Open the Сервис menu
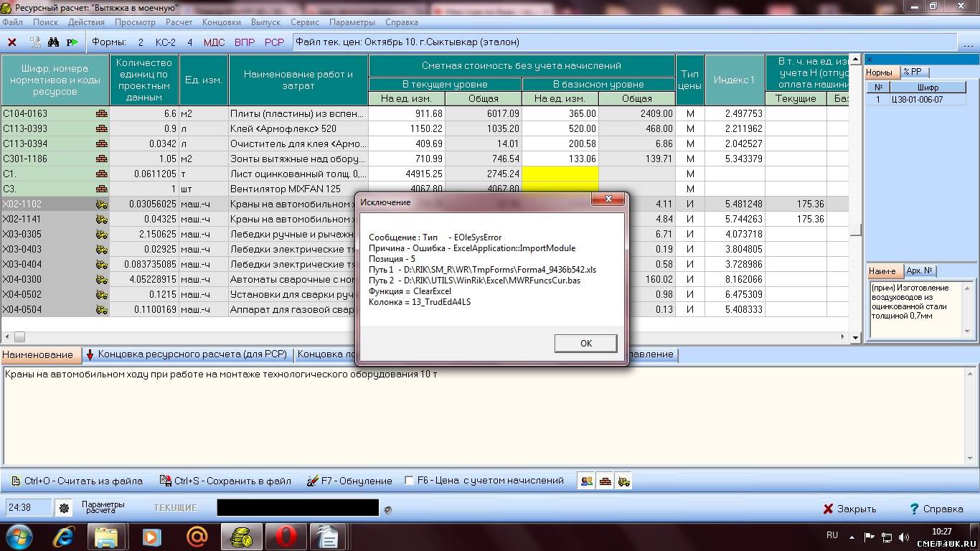 [x=305, y=22]
